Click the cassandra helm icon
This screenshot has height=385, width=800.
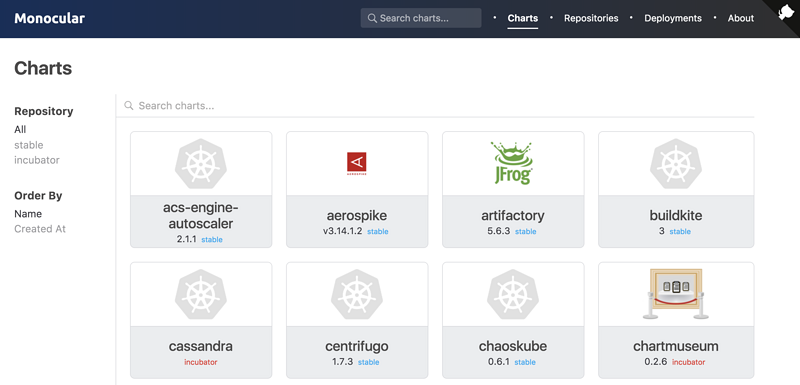click(x=201, y=295)
